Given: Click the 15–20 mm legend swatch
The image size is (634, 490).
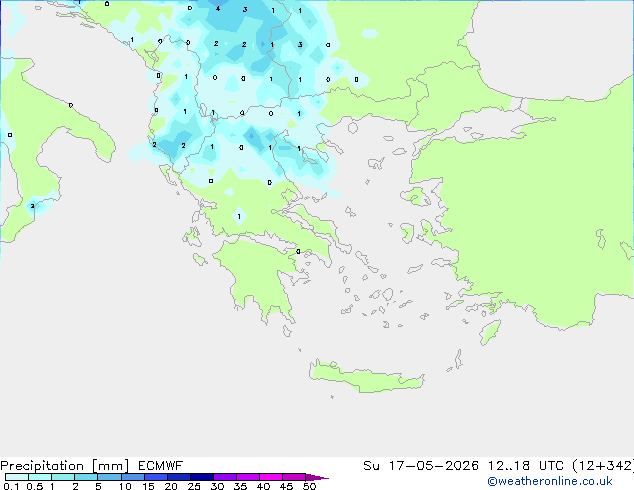Looking at the screenshot, I should point(156,477).
